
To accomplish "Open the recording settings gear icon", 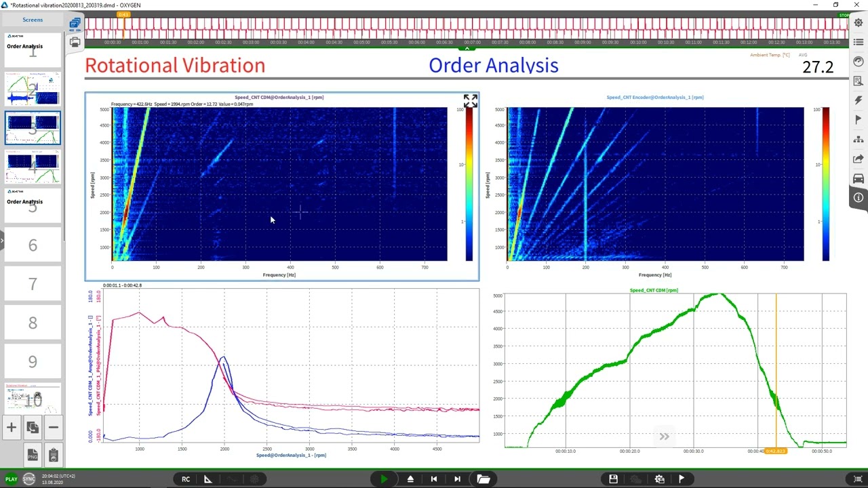I will pos(659,479).
